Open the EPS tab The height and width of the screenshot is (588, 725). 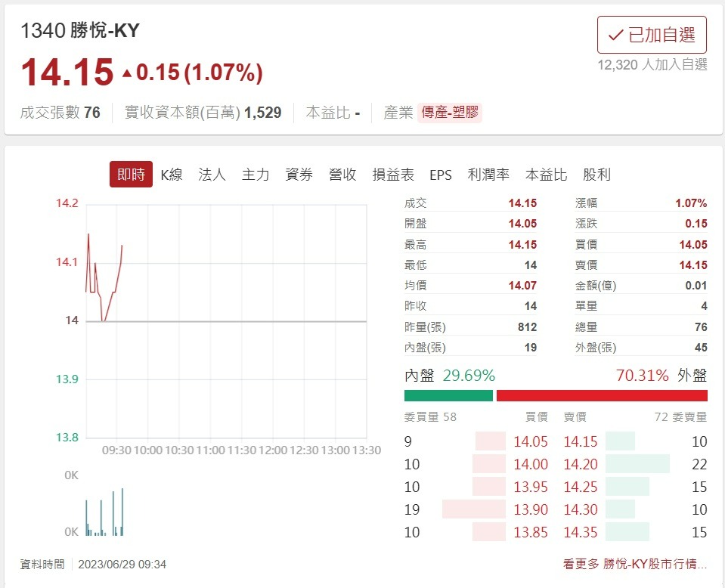442,175
